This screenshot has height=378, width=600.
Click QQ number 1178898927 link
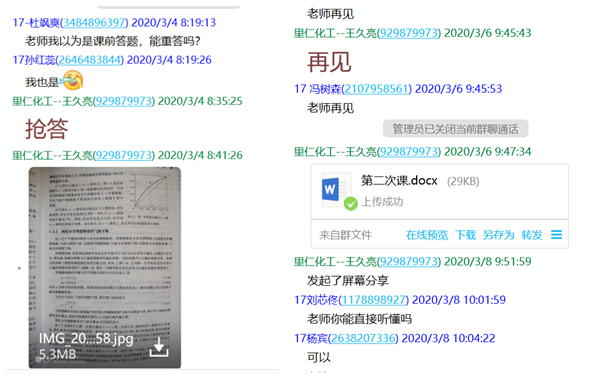[x=373, y=300]
